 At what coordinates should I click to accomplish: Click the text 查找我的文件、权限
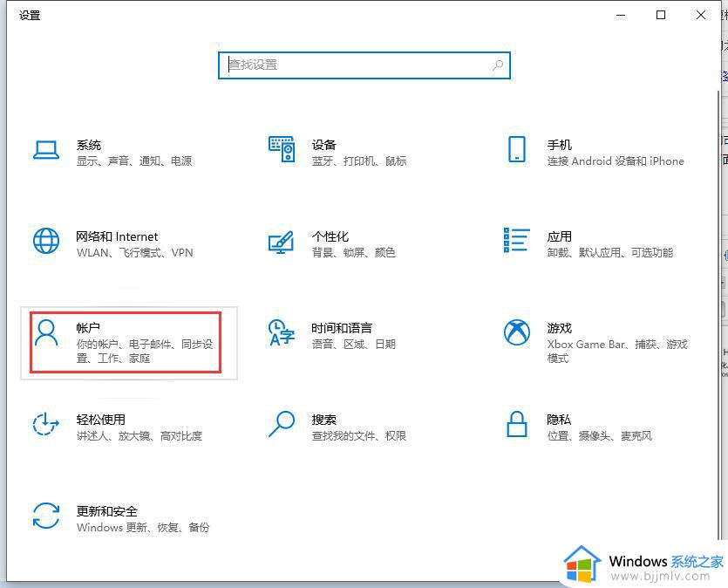point(359,435)
